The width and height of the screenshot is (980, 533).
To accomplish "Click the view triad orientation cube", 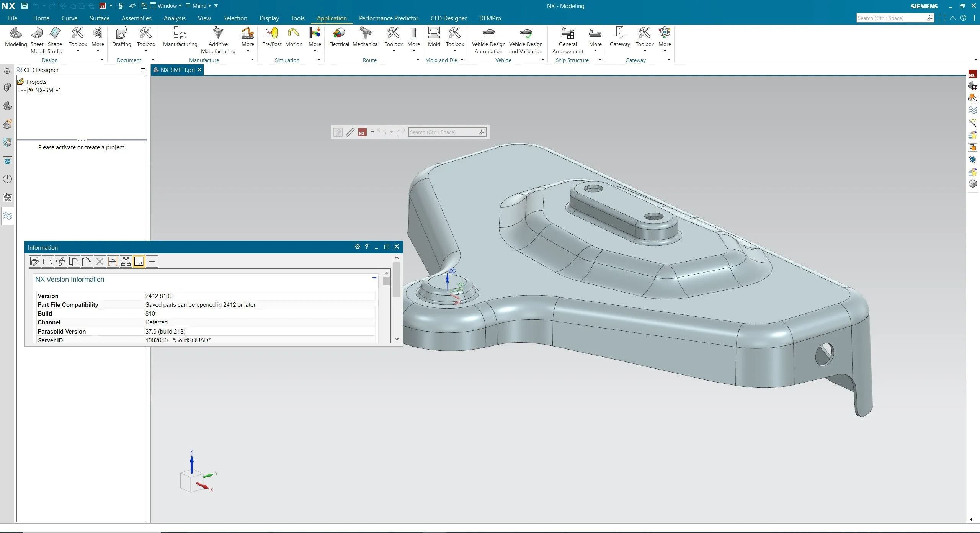I will tap(191, 481).
